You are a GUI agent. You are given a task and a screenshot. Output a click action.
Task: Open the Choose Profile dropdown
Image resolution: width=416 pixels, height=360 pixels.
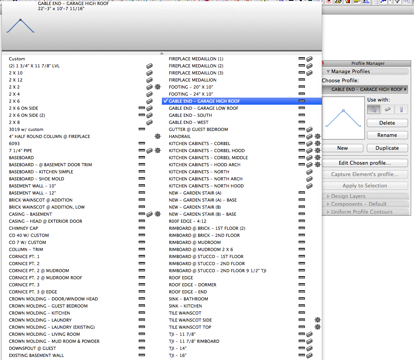tap(365, 89)
